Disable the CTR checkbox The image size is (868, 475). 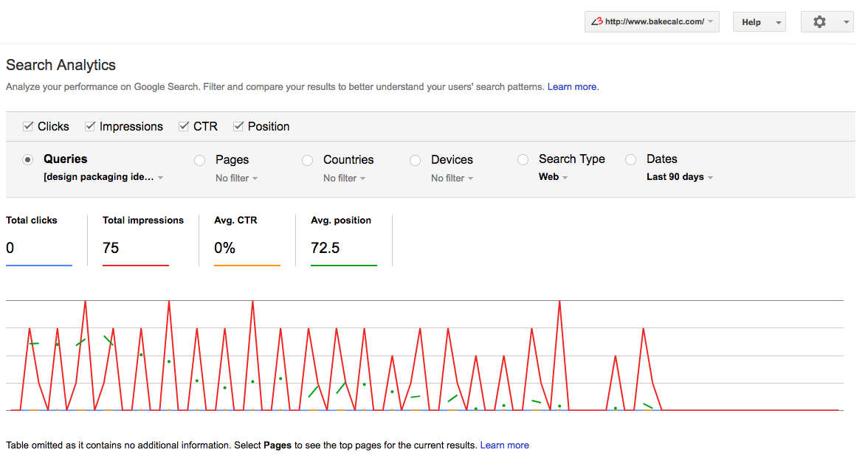click(x=184, y=126)
